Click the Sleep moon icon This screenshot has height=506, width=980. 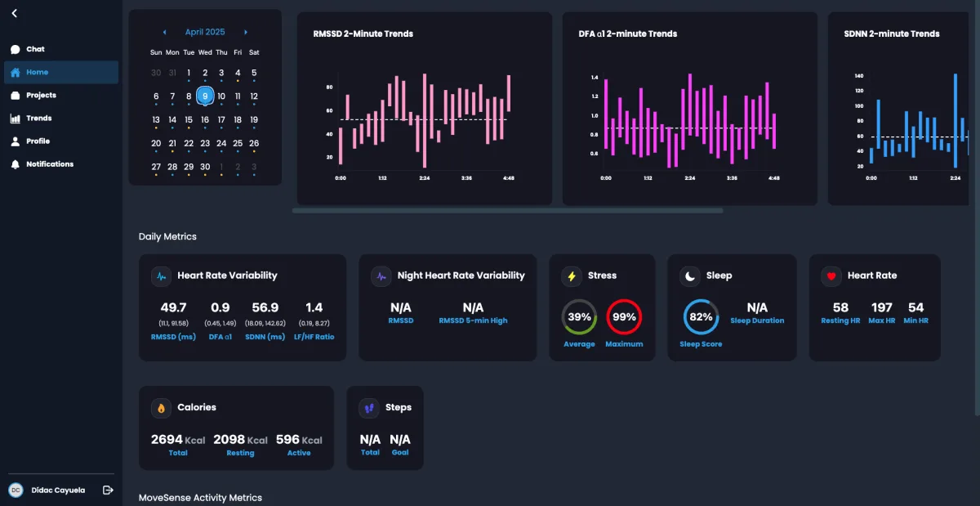[690, 276]
